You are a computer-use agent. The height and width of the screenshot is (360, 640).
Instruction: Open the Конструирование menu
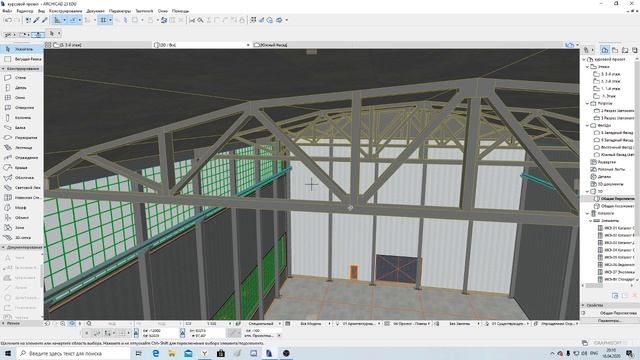point(65,11)
